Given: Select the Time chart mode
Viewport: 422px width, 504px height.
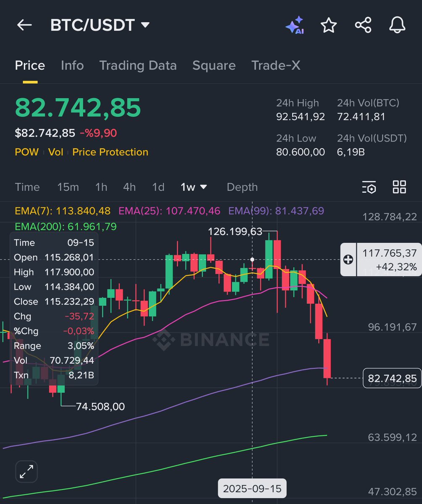Looking at the screenshot, I should coord(27,187).
